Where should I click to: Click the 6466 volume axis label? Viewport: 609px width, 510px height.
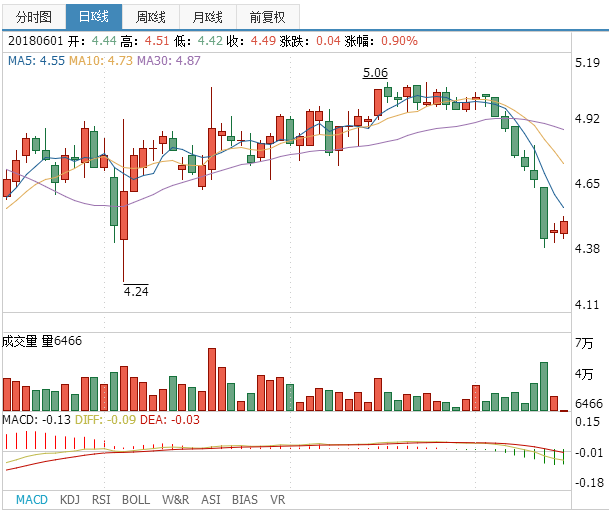(589, 404)
